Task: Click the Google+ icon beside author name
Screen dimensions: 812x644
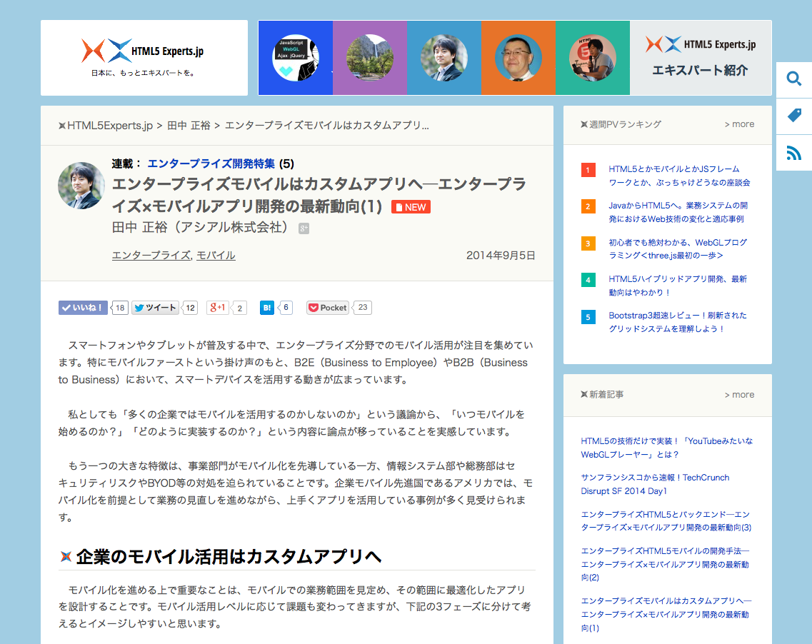Action: [304, 228]
